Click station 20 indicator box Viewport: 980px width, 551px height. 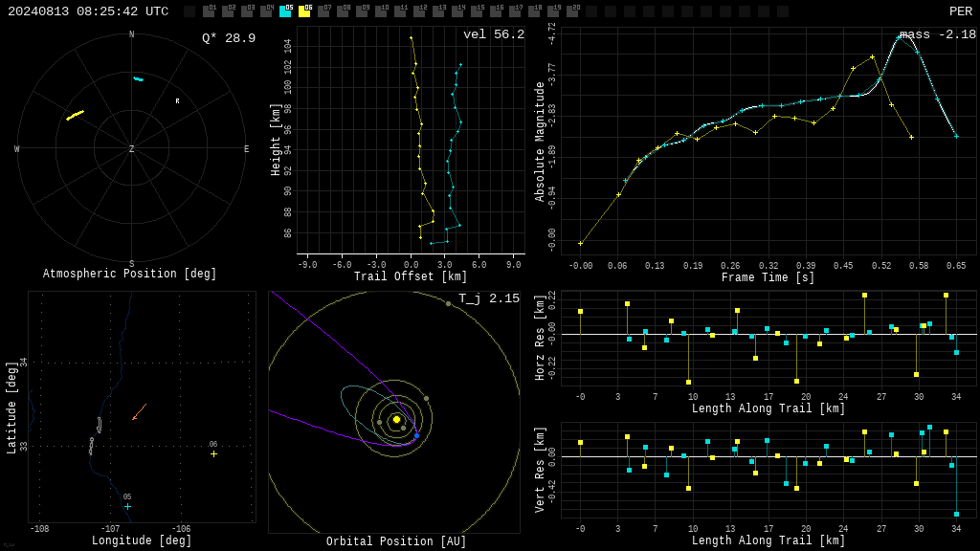pos(572,11)
